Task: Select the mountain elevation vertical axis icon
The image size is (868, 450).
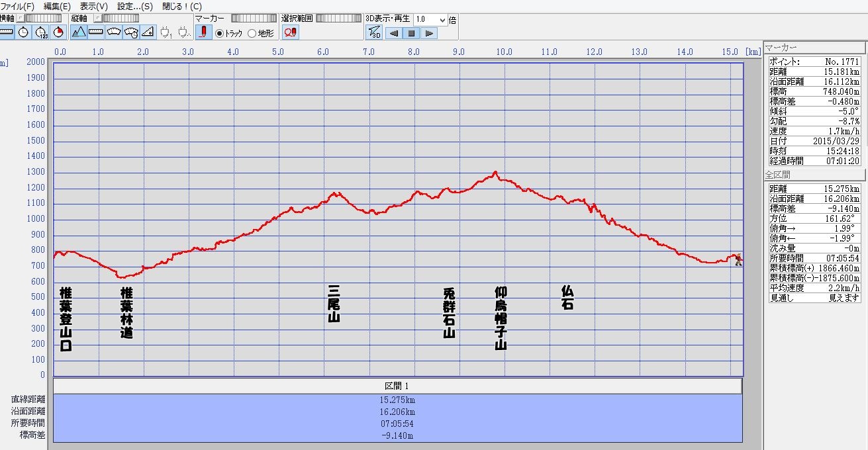Action: click(78, 32)
